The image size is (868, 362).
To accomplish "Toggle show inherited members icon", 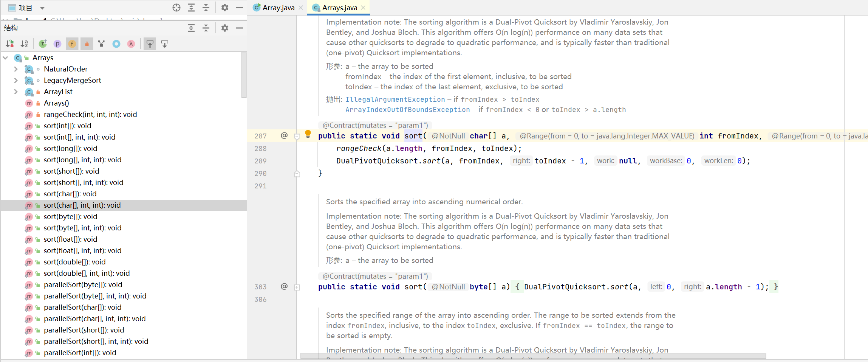I will (x=43, y=44).
